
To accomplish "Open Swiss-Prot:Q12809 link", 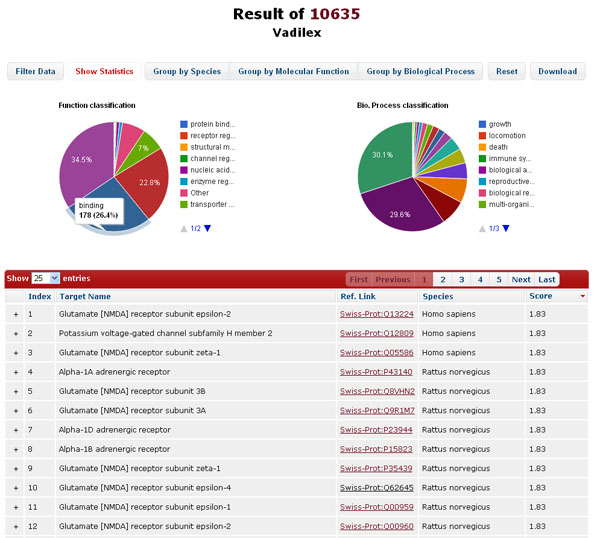I will (x=377, y=333).
